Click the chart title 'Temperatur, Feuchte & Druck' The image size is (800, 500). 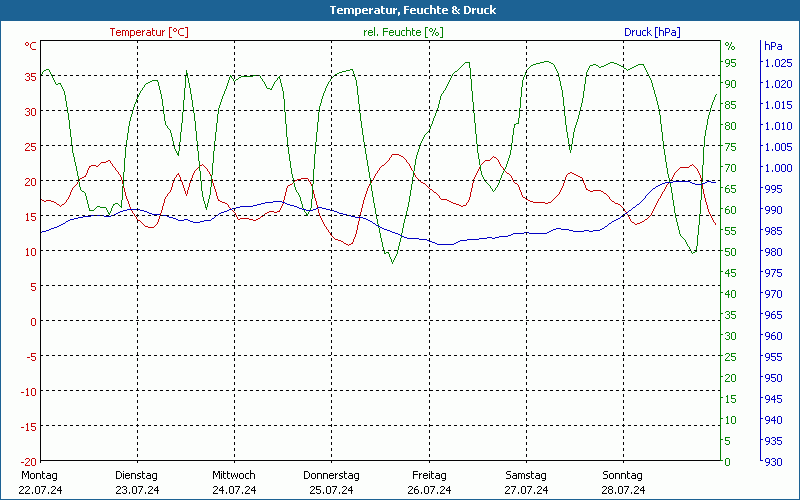413,10
